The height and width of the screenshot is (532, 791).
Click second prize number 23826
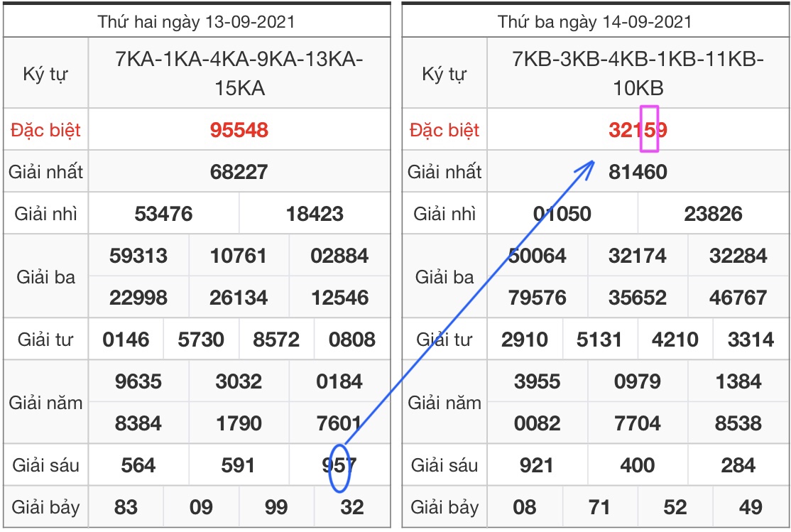[713, 214]
